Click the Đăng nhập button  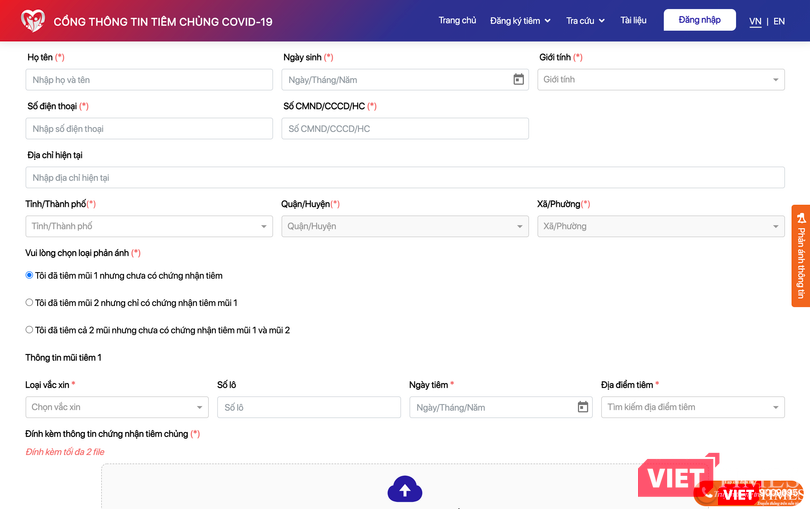pos(699,20)
